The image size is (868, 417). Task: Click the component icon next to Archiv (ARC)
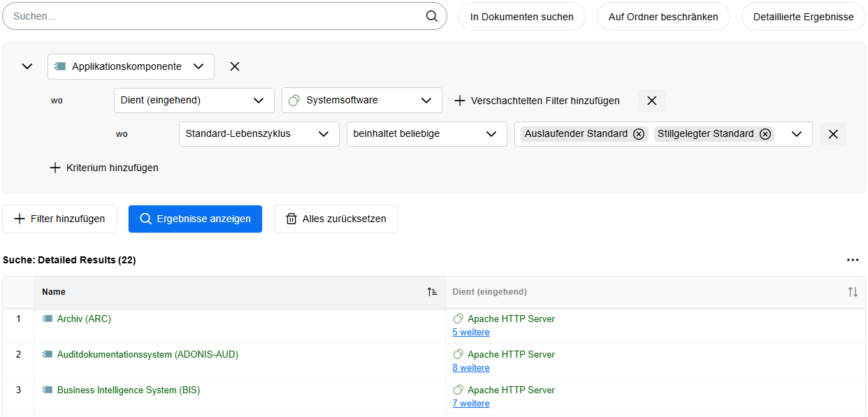pos(48,319)
